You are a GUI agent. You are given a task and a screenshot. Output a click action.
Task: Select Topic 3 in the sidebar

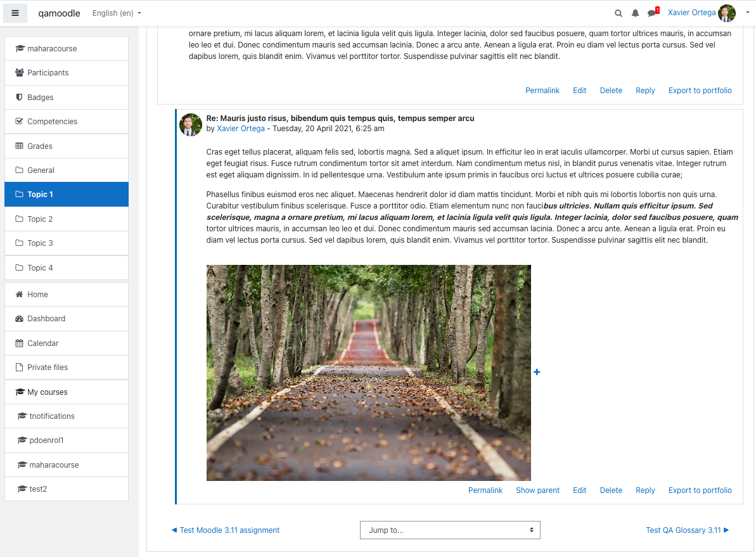coord(67,243)
